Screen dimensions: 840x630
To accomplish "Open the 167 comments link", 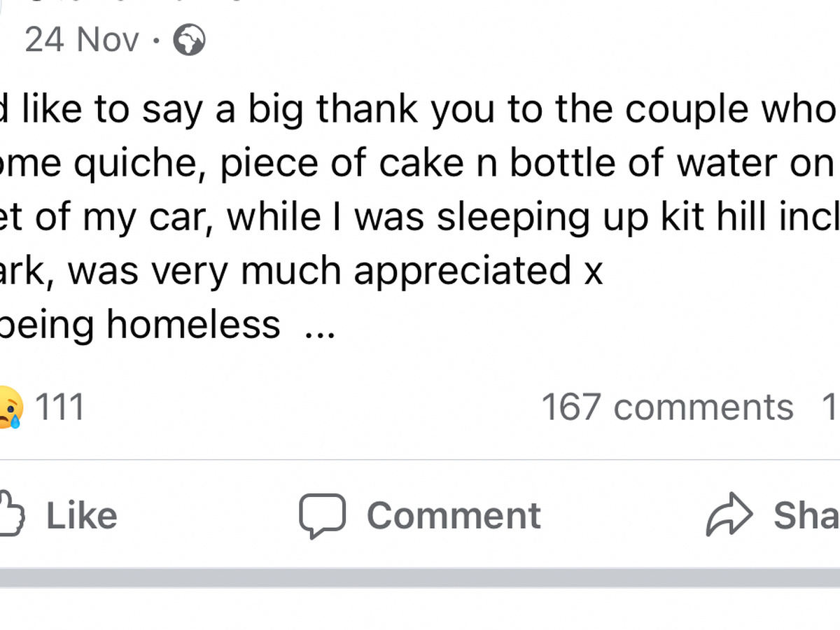I will point(667,407).
